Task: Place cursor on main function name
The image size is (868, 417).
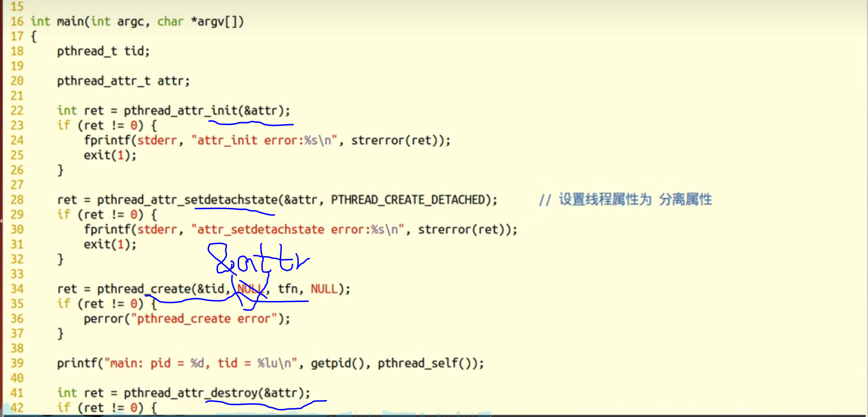Action: pos(70,21)
